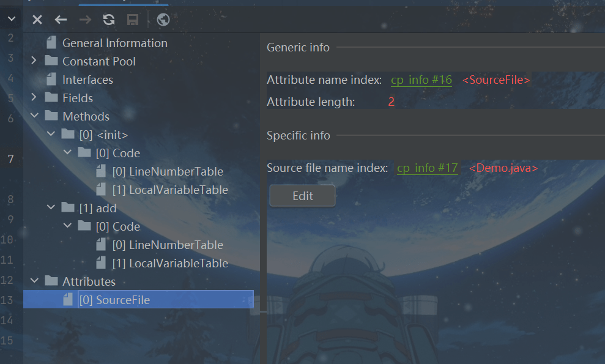Collapse the [1] add method node
This screenshot has width=605, height=364.
click(51, 208)
